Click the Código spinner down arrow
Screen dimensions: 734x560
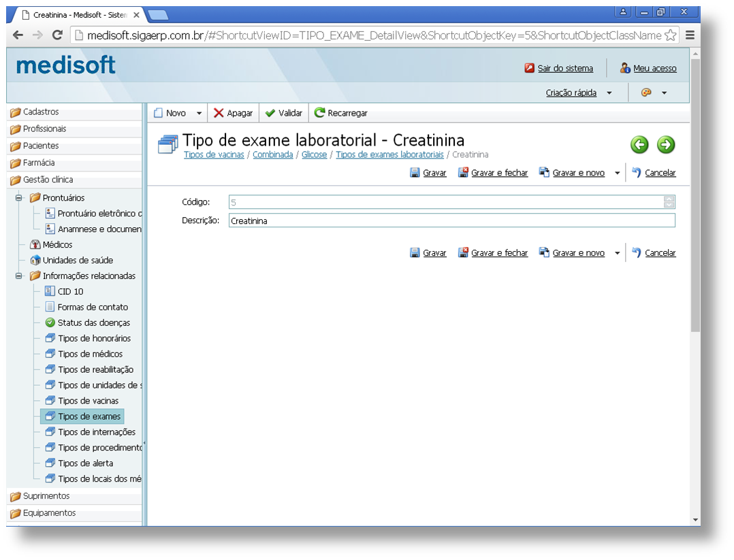(669, 205)
